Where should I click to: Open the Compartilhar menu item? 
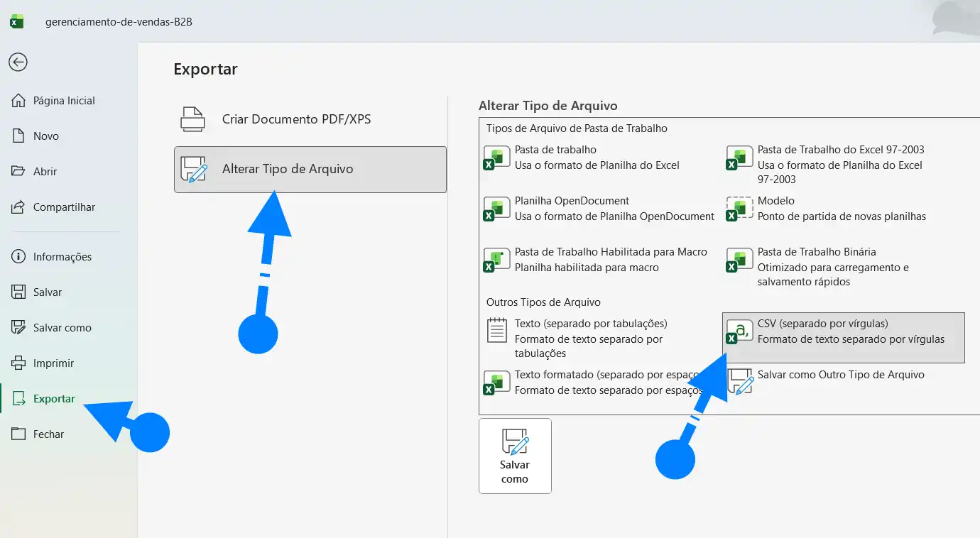click(65, 207)
